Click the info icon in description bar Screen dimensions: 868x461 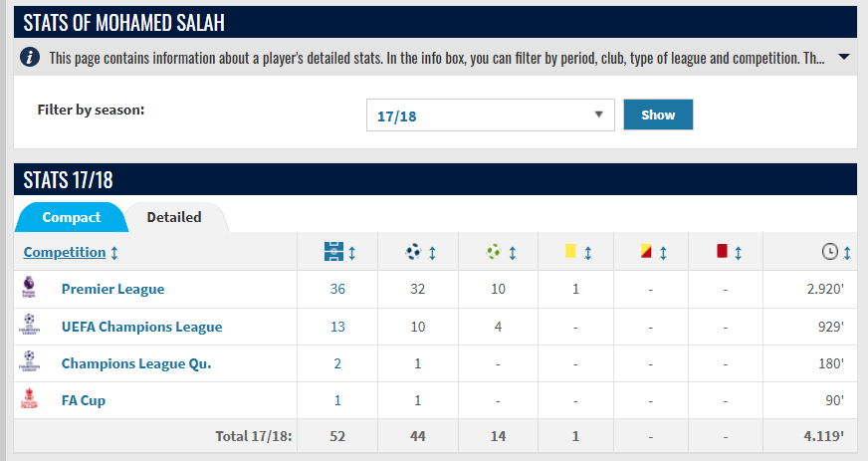[x=30, y=57]
